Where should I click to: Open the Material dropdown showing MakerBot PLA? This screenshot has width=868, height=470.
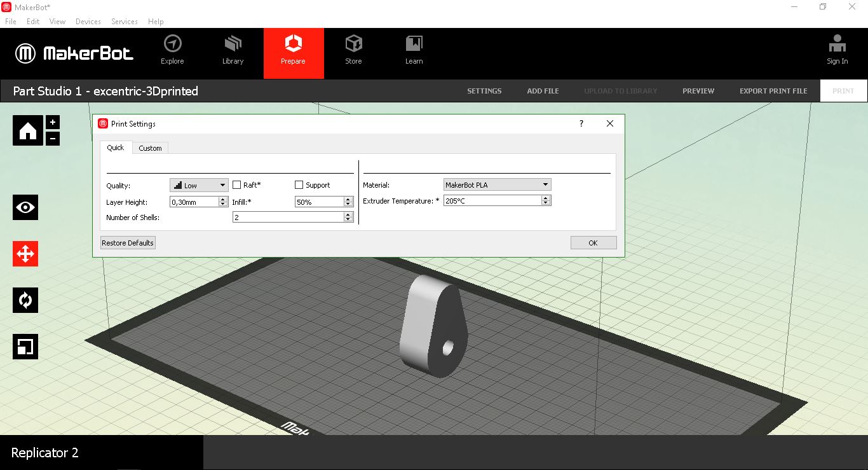click(497, 184)
